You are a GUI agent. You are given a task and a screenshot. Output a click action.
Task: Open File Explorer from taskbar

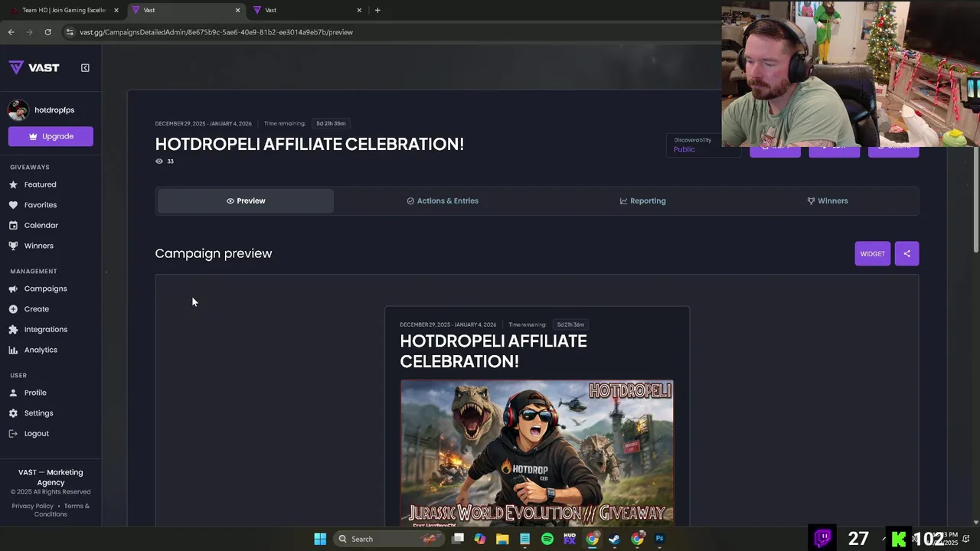click(x=502, y=539)
